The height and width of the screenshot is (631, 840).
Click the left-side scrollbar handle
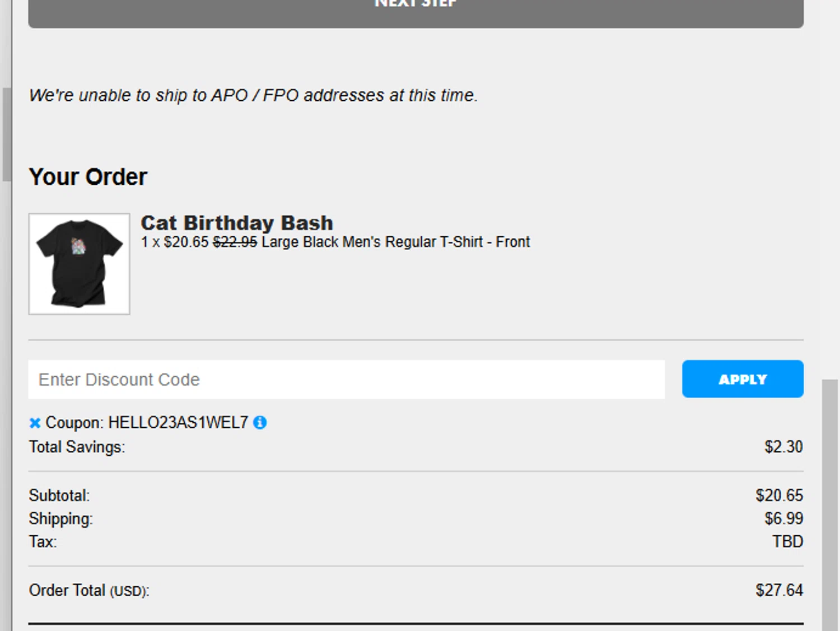click(x=6, y=134)
